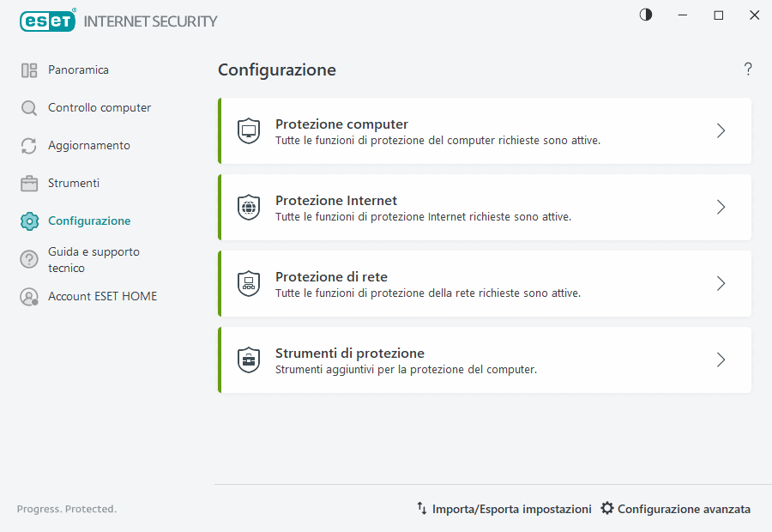
Task: Click the help question mark
Action: (747, 70)
